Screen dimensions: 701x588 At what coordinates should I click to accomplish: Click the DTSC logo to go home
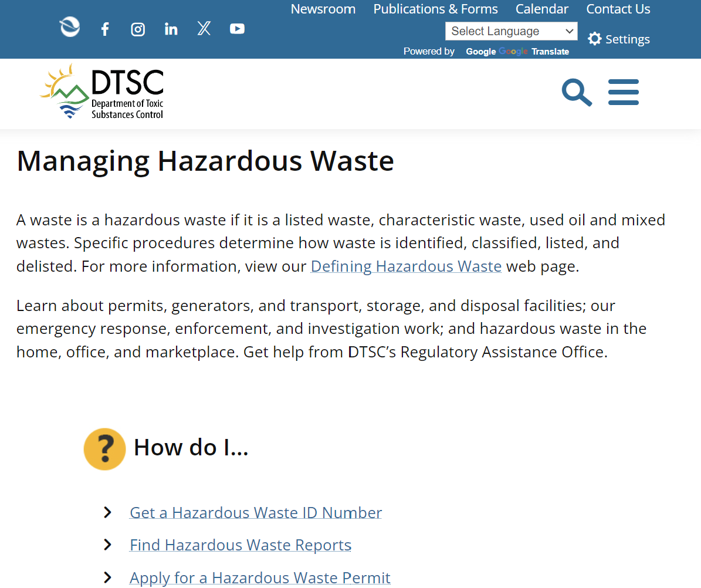point(103,92)
